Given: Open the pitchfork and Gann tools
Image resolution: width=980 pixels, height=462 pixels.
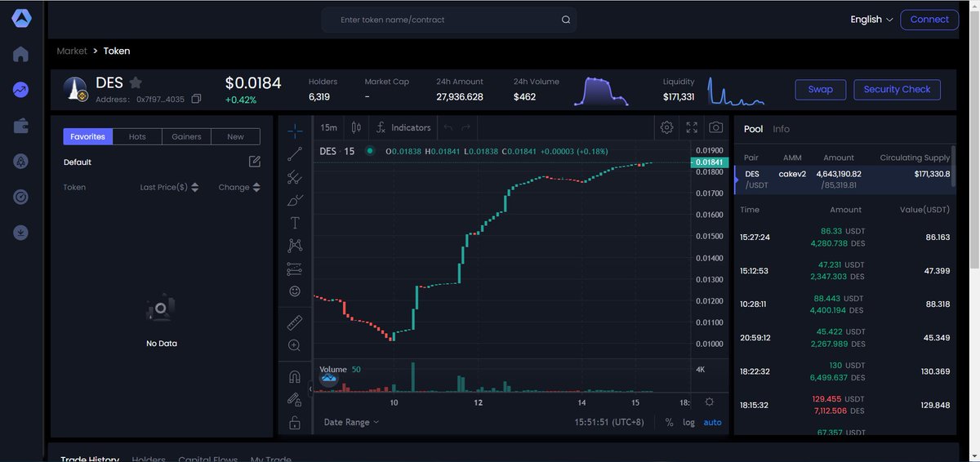Looking at the screenshot, I should 295,176.
